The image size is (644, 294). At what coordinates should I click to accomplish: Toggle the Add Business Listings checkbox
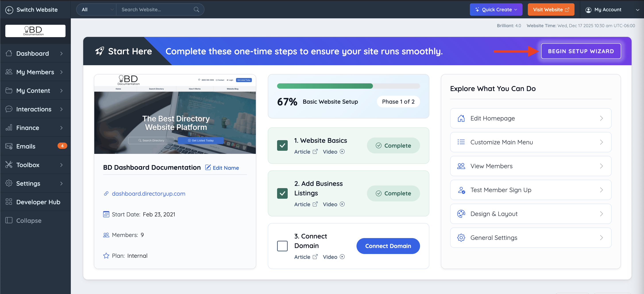click(282, 193)
